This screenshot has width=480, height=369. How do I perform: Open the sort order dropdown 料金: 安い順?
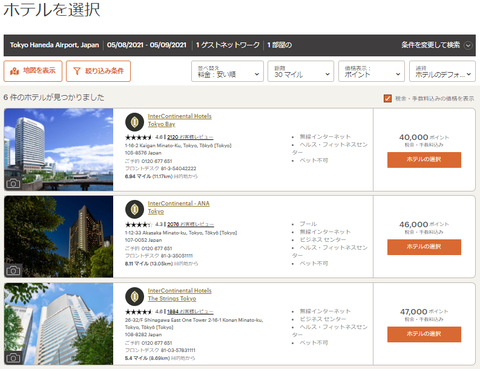(x=227, y=71)
